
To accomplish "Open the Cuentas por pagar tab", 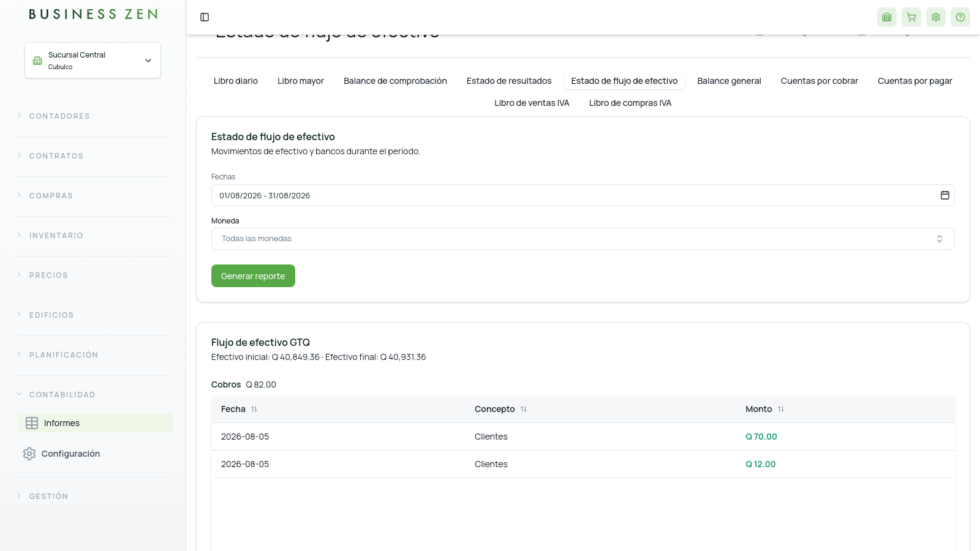I will (914, 81).
